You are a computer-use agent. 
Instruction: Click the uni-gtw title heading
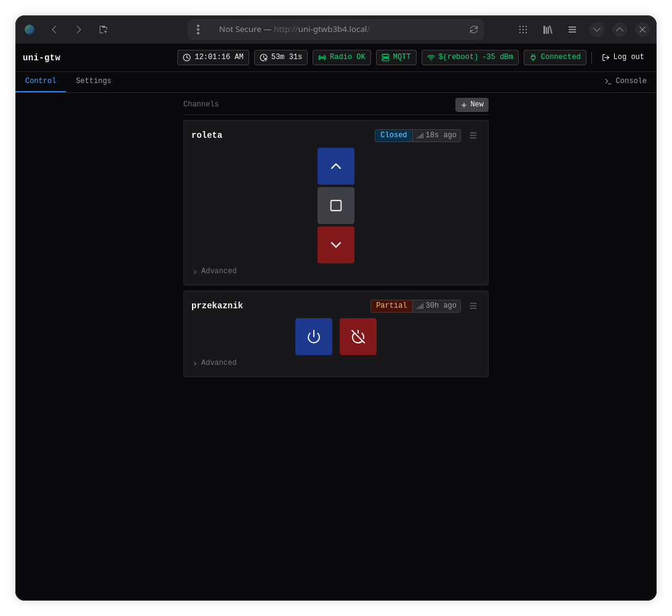42,57
